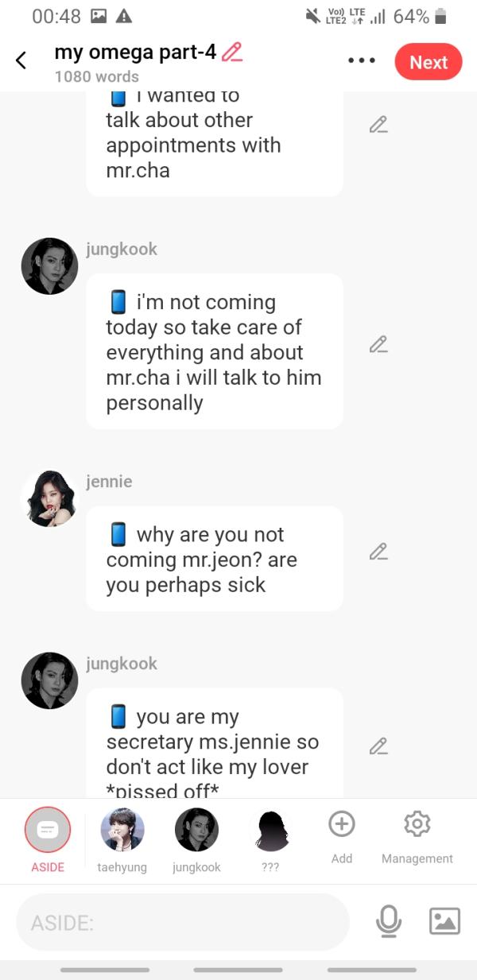Tap the microphone voice input icon
The height and width of the screenshot is (980, 477).
[x=389, y=921]
